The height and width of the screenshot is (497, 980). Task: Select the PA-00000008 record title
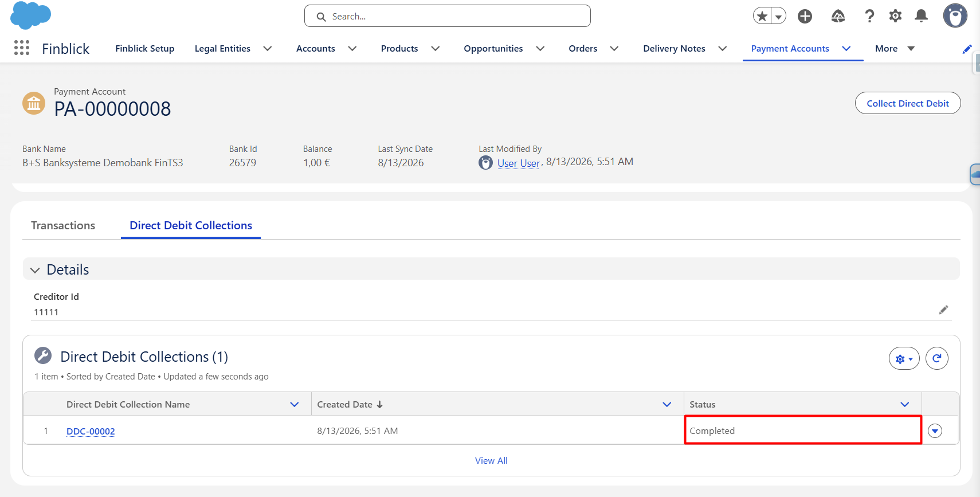(x=112, y=109)
